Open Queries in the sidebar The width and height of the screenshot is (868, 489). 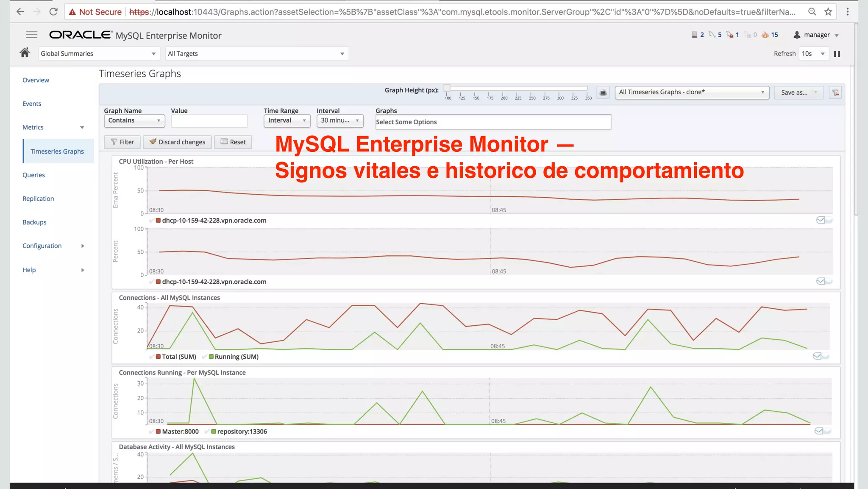pyautogui.click(x=33, y=175)
